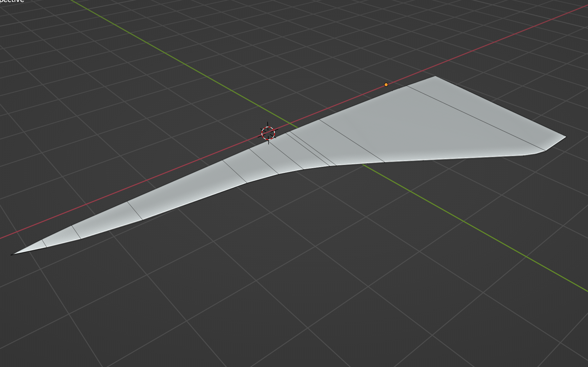Select the far right corner vertex of the wing
This screenshot has height=367, width=588.
tap(566, 137)
